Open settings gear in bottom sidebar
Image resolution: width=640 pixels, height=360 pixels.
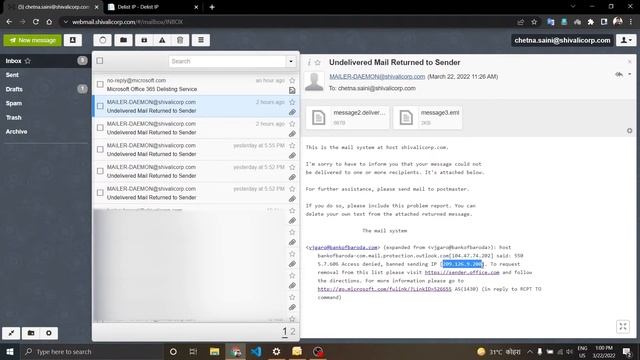coord(49,333)
